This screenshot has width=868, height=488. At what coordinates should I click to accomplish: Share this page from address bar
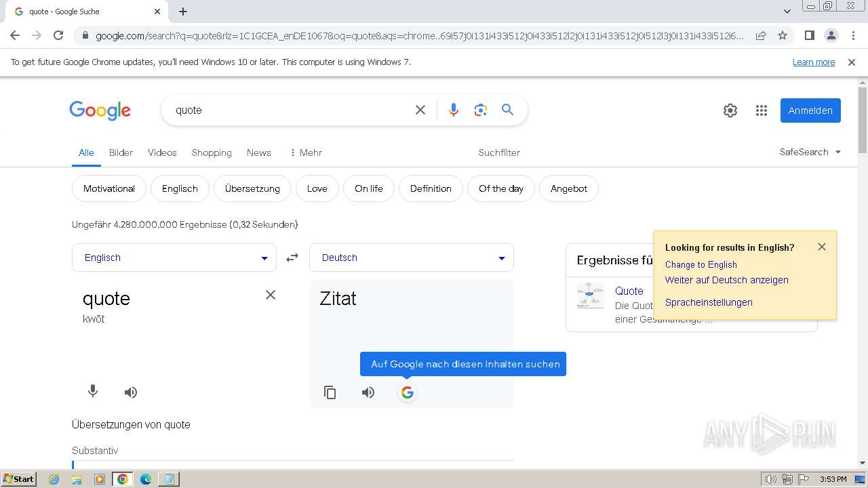coord(761,35)
